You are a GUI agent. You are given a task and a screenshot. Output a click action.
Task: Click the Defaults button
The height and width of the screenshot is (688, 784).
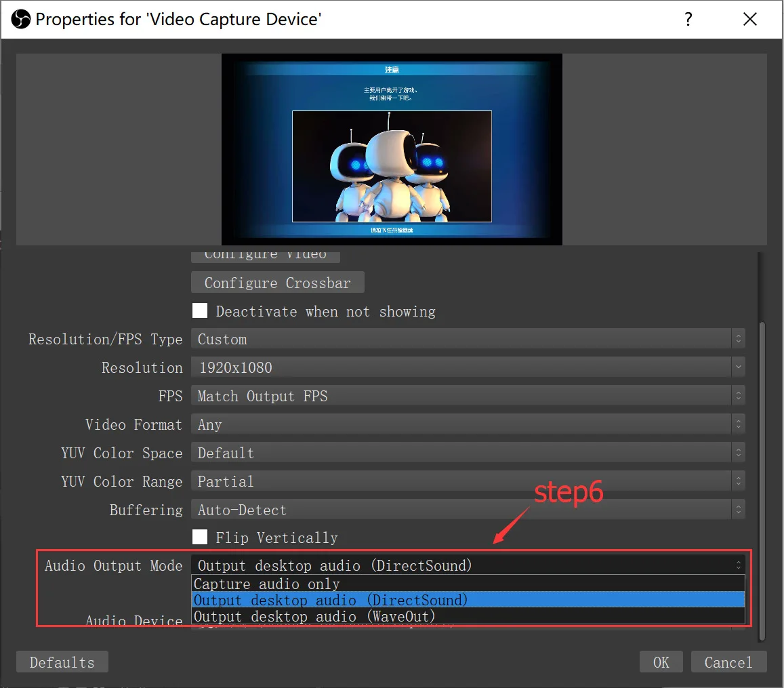pyautogui.click(x=62, y=662)
